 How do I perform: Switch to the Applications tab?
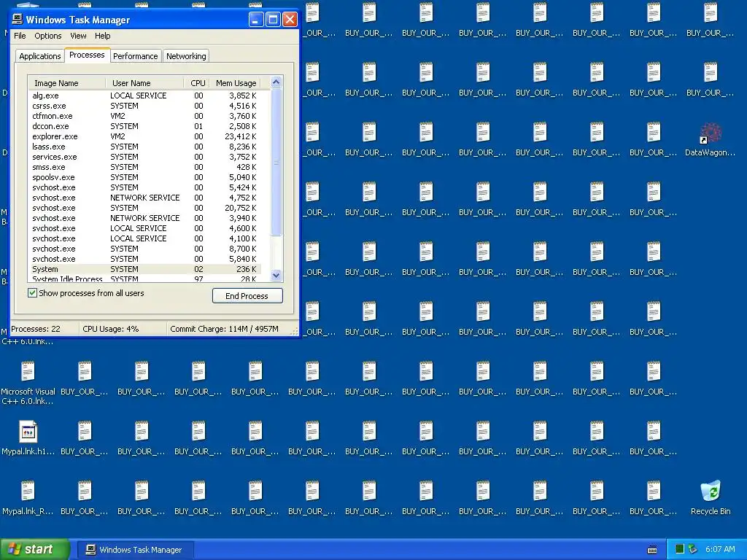(x=40, y=56)
